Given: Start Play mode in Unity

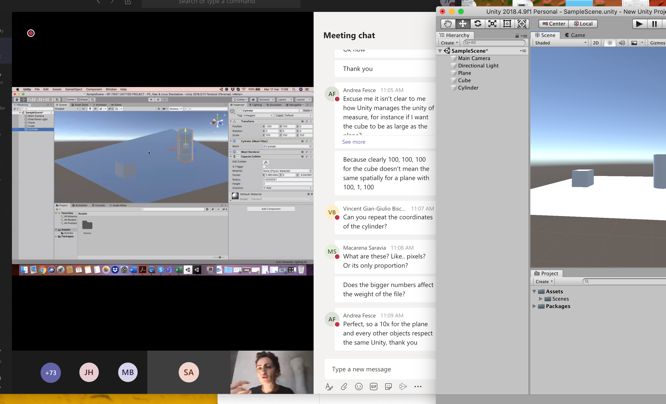Looking at the screenshot, I should (639, 24).
